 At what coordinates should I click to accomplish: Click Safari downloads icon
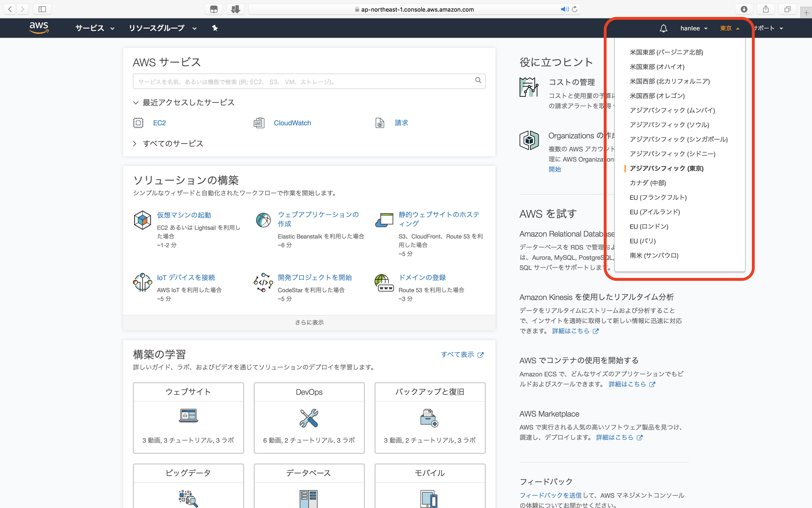744,9
